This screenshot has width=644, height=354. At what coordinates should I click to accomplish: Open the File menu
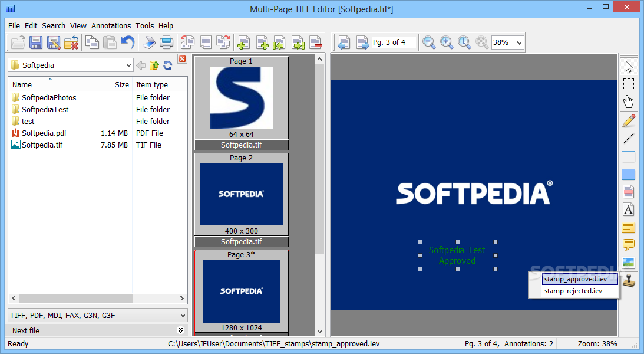click(x=14, y=25)
